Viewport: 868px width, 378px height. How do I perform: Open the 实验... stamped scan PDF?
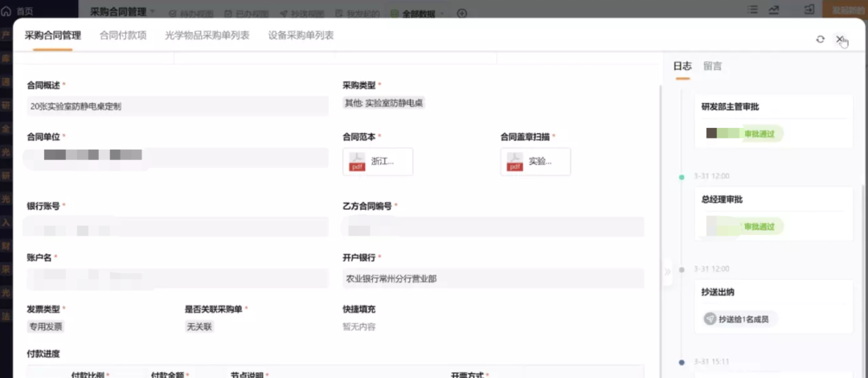(x=535, y=162)
